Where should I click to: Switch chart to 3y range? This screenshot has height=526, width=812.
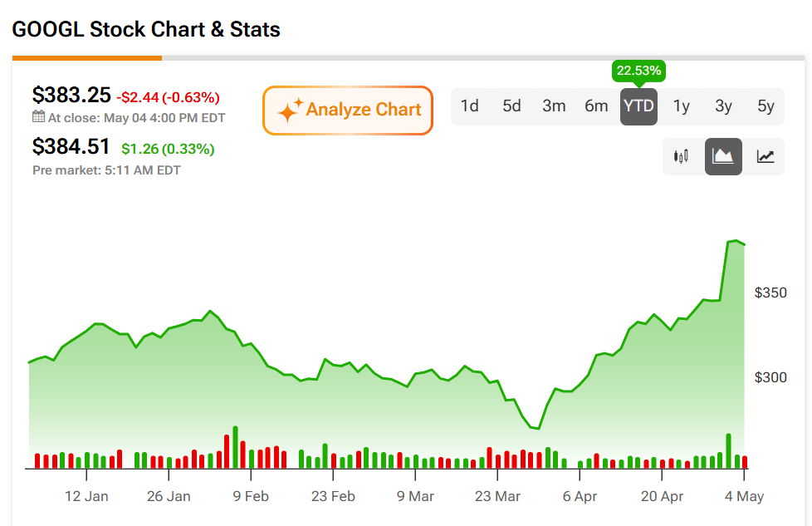coord(723,106)
